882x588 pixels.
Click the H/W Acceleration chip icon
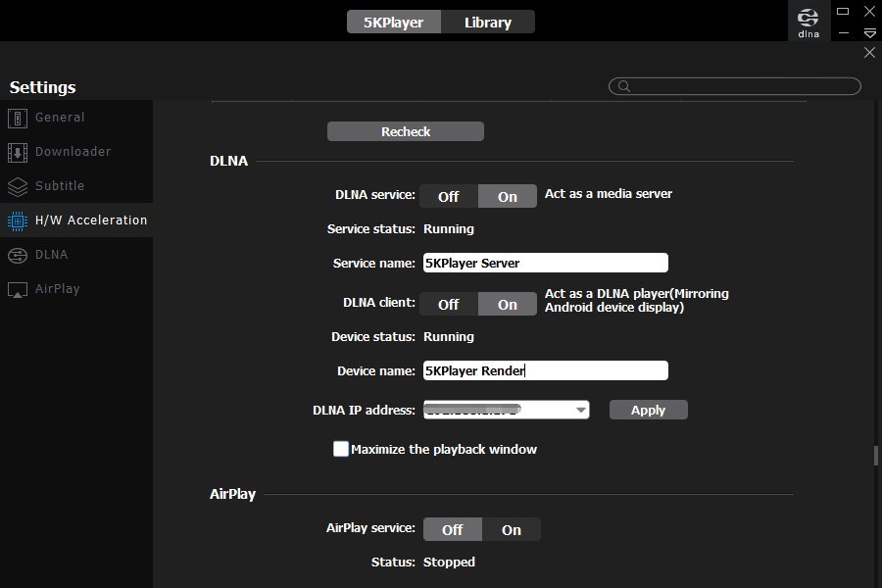[x=17, y=220]
